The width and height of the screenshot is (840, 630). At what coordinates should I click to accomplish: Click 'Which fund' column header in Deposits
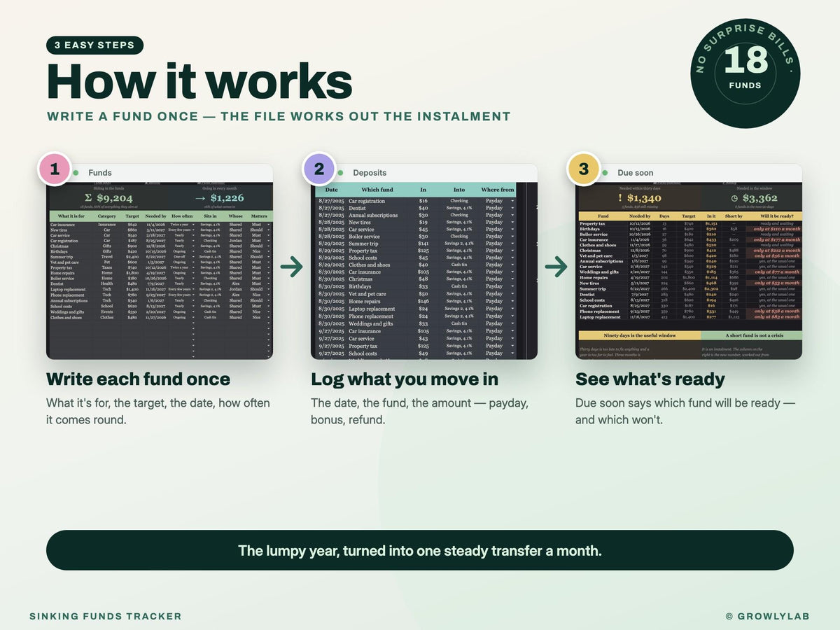pos(377,190)
